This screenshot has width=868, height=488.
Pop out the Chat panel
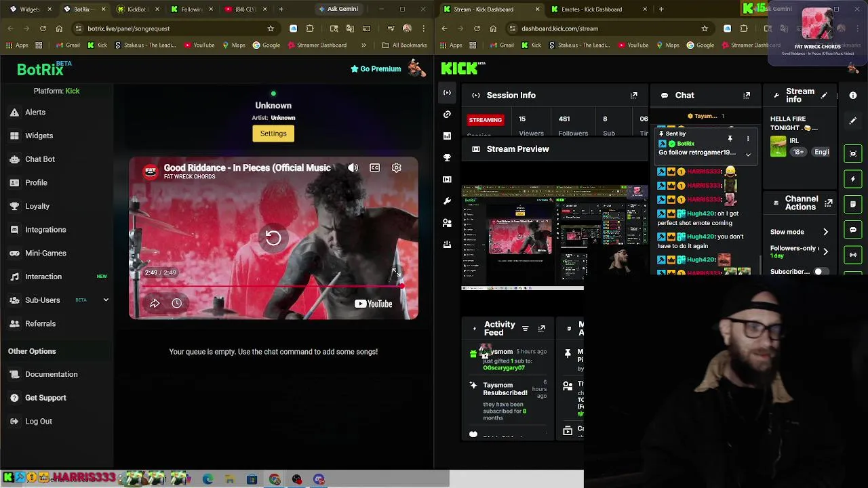click(x=747, y=96)
